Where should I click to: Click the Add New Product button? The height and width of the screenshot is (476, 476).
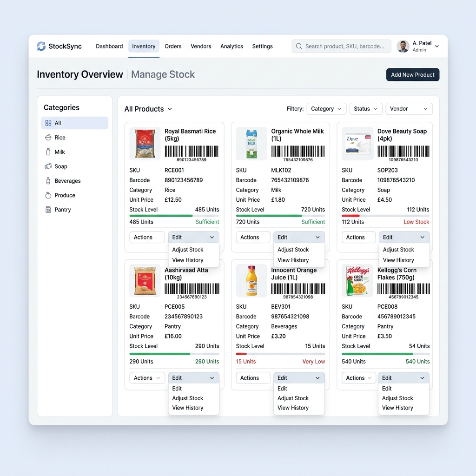tap(413, 75)
